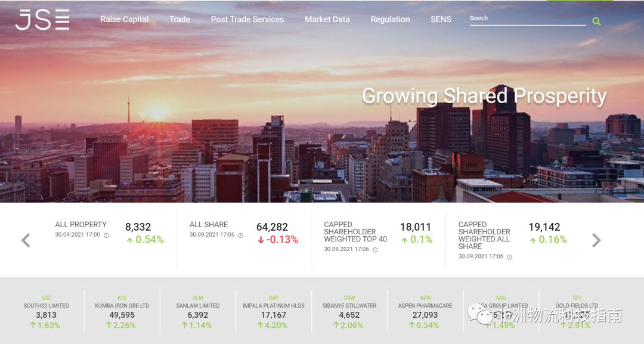Image resolution: width=644 pixels, height=344 pixels.
Task: Click Aspen Pharmacare price 27,093
Action: (425, 315)
